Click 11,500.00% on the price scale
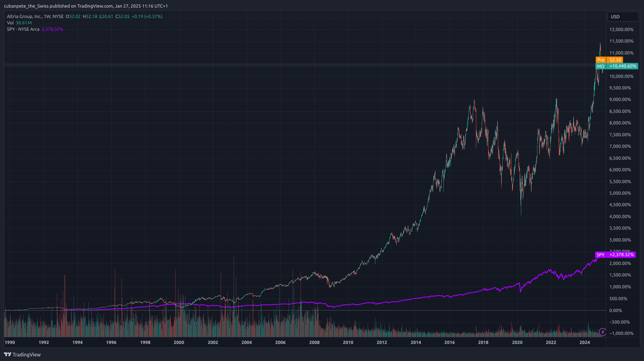Screen dimensions: 644x361 [x=622, y=41]
